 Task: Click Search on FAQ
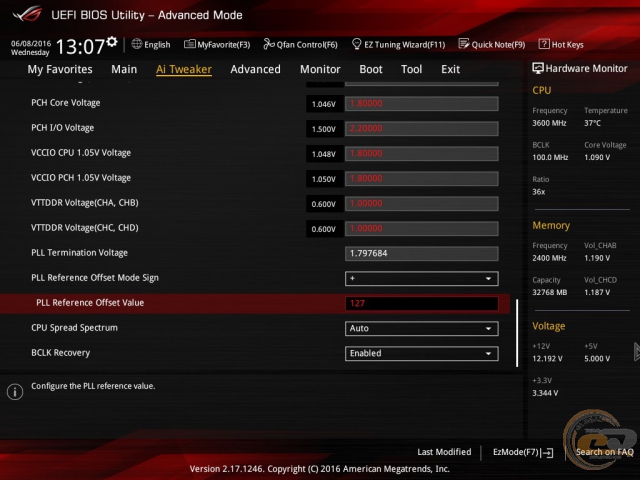[604, 452]
